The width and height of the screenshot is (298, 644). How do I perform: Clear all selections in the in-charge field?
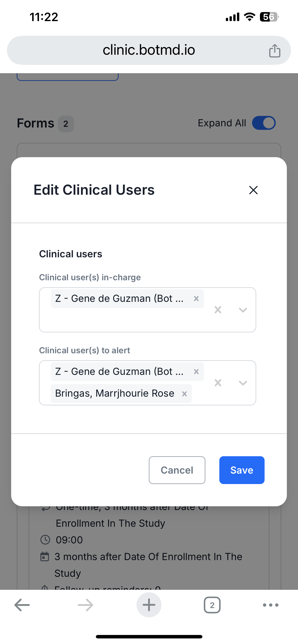(217, 310)
